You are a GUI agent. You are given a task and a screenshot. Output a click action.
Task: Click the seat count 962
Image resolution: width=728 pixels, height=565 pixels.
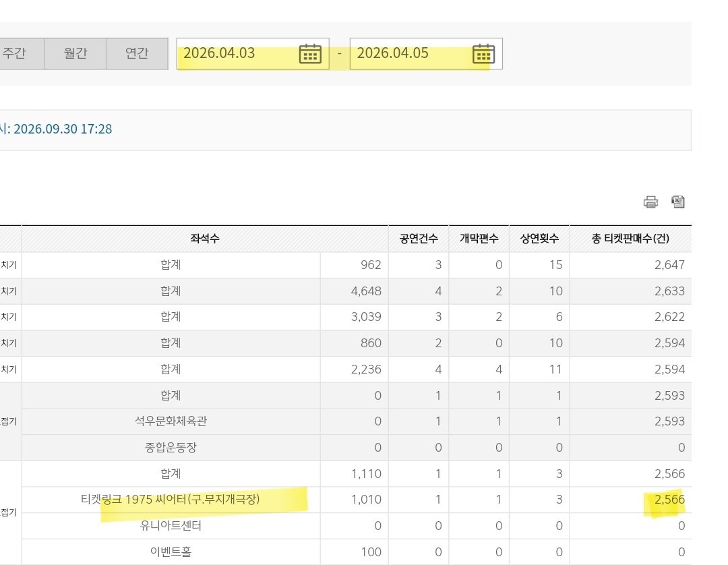pos(371,265)
